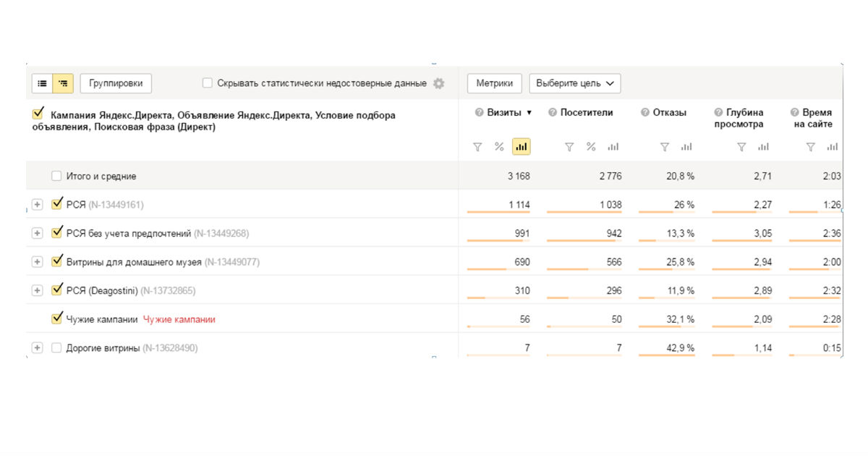Toggle bar chart icon under Посетители
This screenshot has height=456, width=868.
(613, 147)
